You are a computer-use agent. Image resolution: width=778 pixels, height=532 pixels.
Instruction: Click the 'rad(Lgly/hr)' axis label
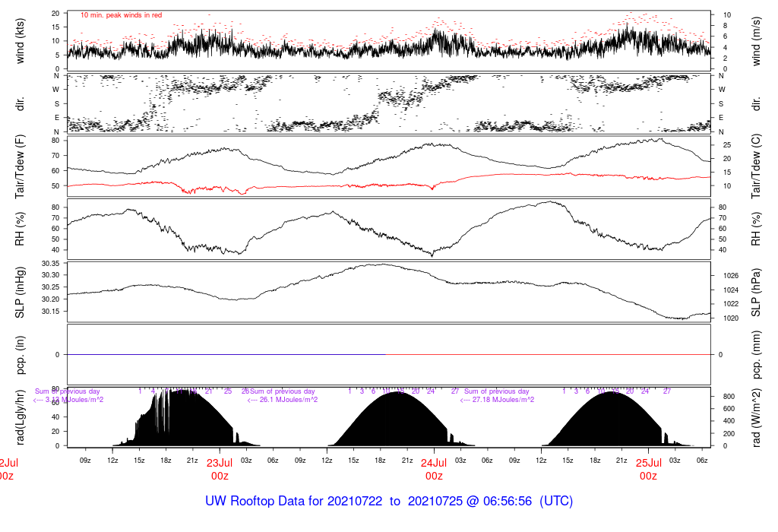(x=21, y=417)
